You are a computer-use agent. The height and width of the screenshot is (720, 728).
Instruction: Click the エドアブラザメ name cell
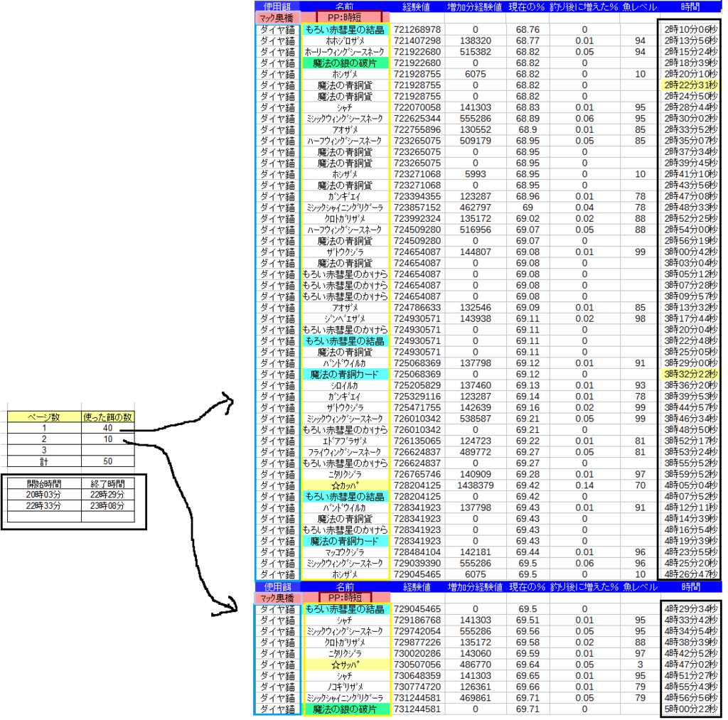click(x=345, y=441)
